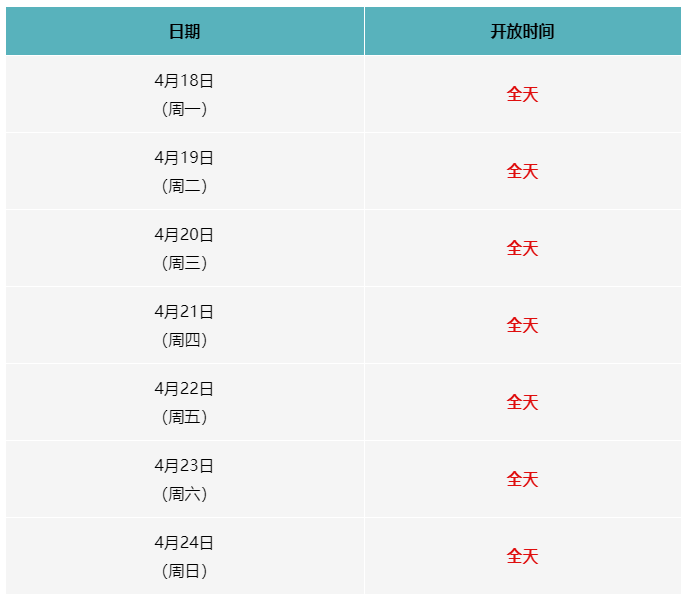
Task: Click the 4月19日 date text
Action: click(x=184, y=158)
